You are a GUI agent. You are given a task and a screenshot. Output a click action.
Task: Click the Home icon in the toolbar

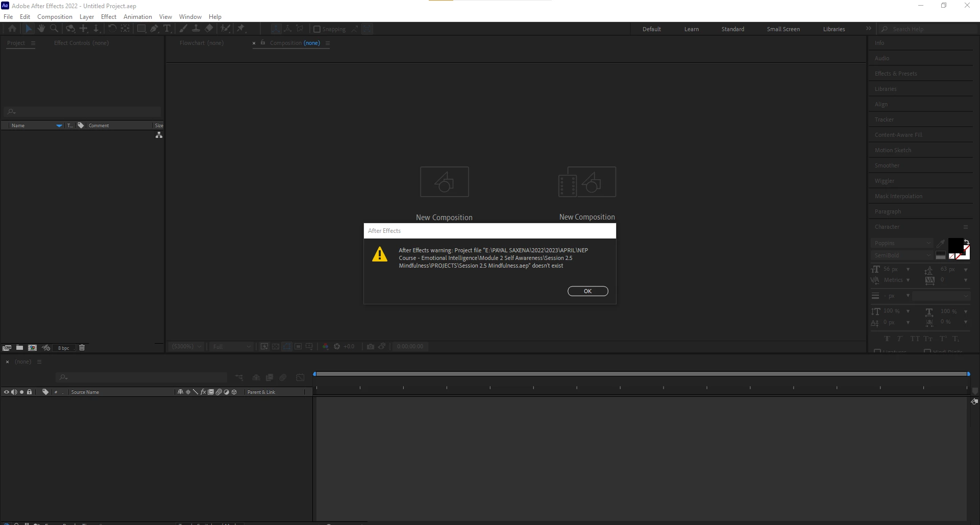click(x=12, y=29)
